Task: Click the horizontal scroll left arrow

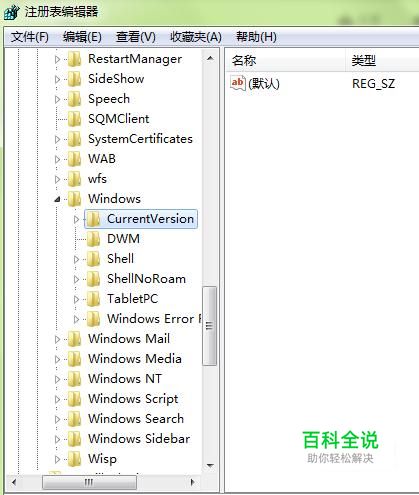Action: (14, 482)
